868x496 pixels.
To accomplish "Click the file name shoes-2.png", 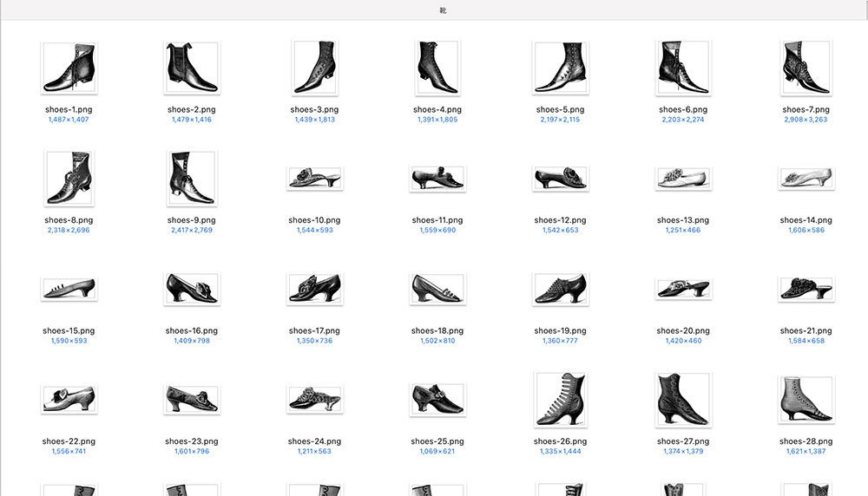I will pyautogui.click(x=192, y=109).
